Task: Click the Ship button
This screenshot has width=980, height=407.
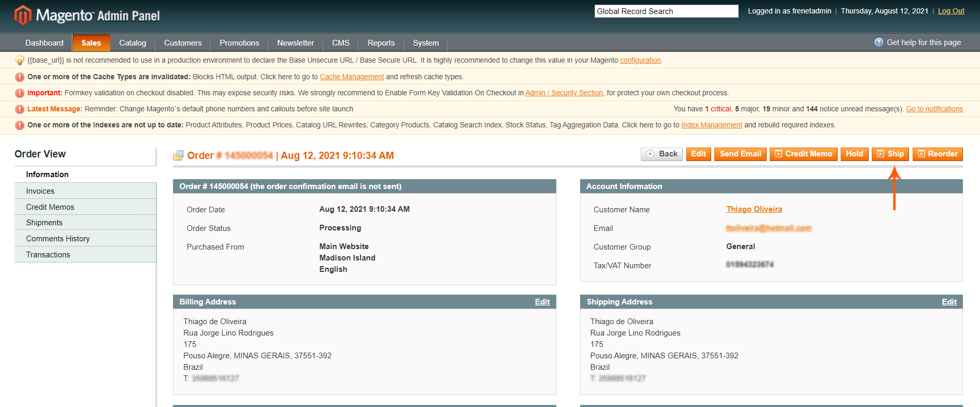Action: pyautogui.click(x=890, y=154)
